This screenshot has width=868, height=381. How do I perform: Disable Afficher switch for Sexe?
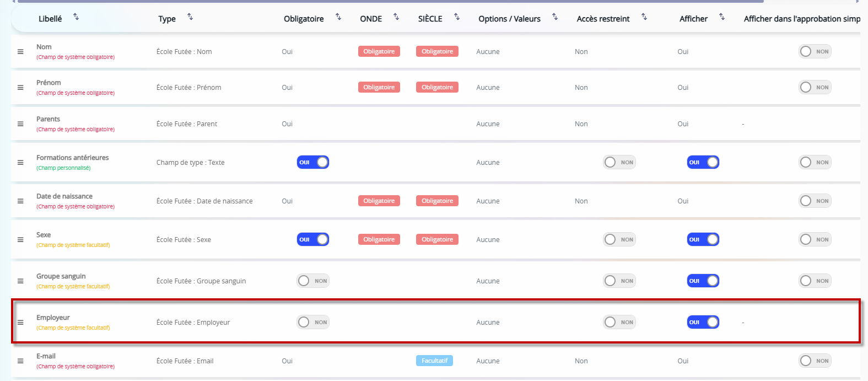coord(703,239)
